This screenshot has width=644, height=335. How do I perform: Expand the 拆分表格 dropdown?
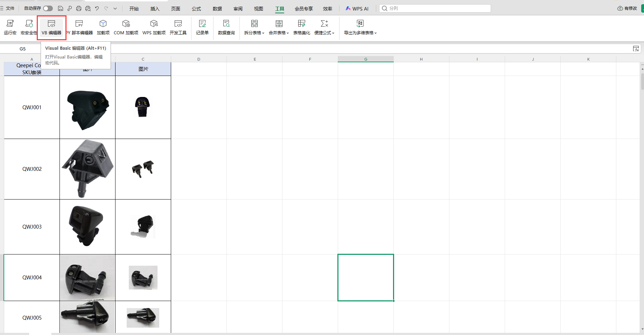tap(254, 27)
